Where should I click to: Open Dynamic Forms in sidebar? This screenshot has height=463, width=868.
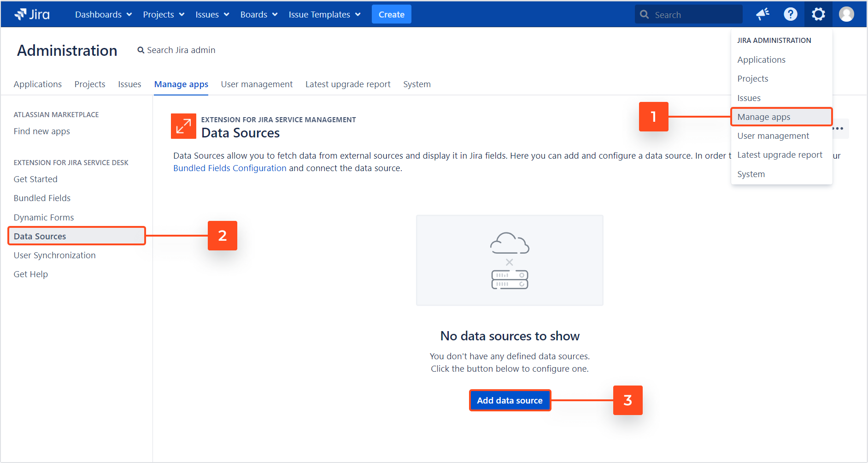[44, 218]
